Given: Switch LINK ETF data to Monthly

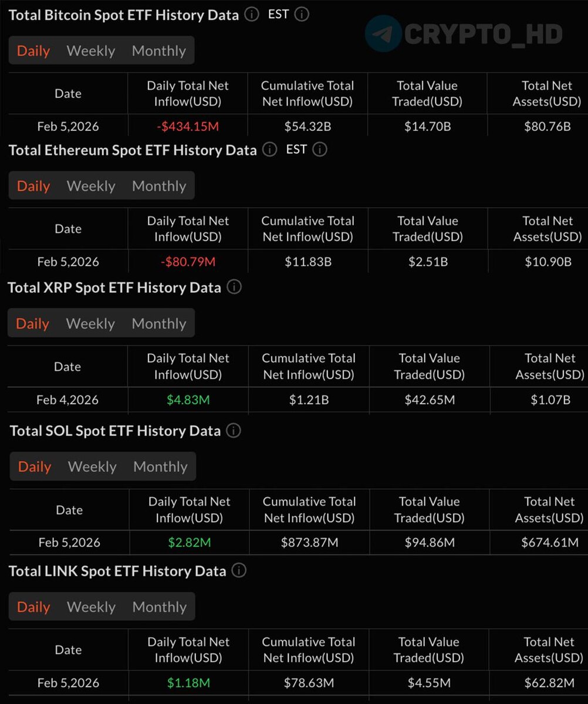Looking at the screenshot, I should [x=160, y=607].
